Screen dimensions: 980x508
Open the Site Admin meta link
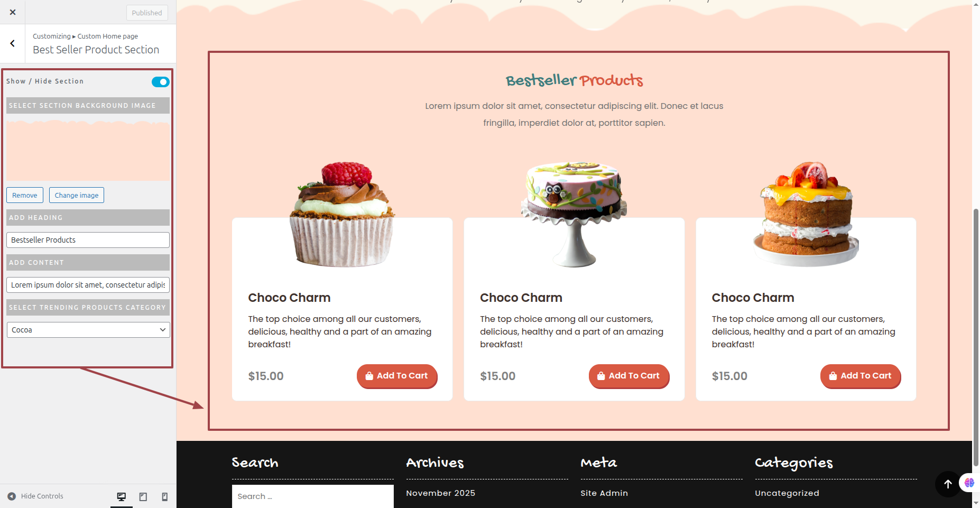click(604, 493)
